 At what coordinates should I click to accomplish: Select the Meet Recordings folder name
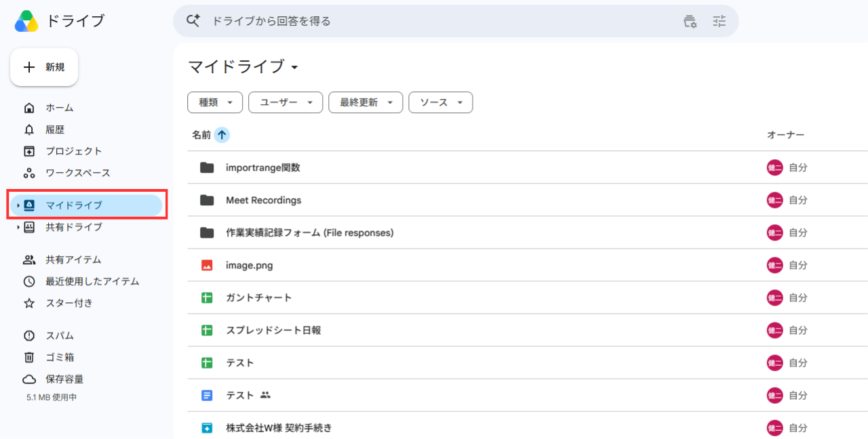pos(264,200)
